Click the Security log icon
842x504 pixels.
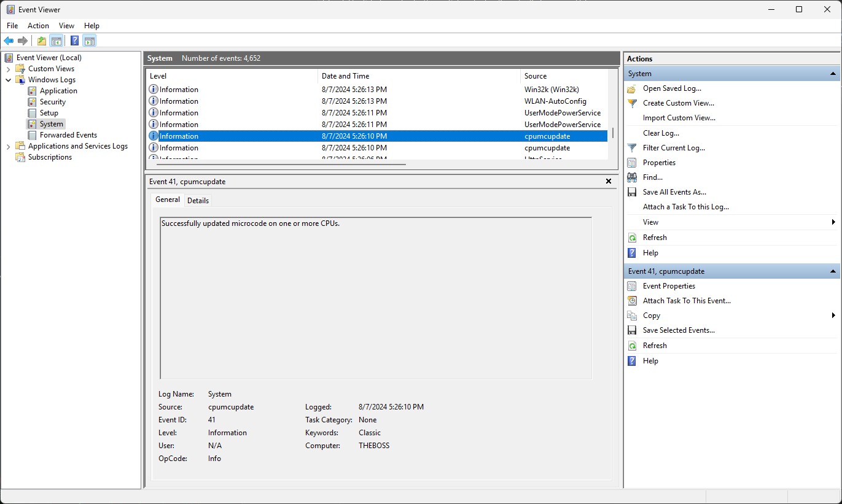click(33, 102)
